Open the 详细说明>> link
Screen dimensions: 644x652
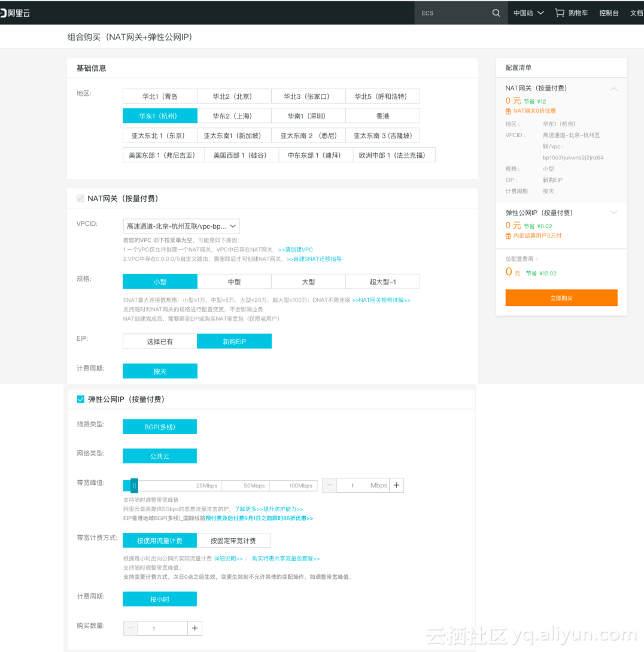(x=228, y=559)
